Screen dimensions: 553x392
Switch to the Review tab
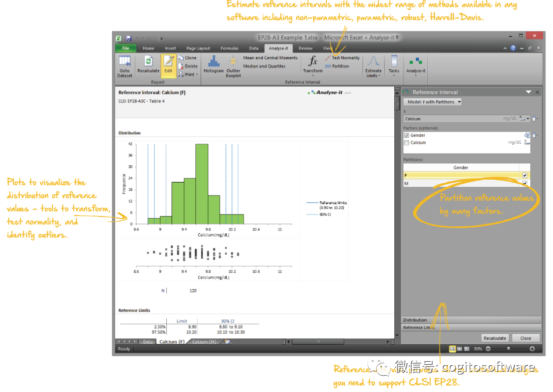click(305, 48)
